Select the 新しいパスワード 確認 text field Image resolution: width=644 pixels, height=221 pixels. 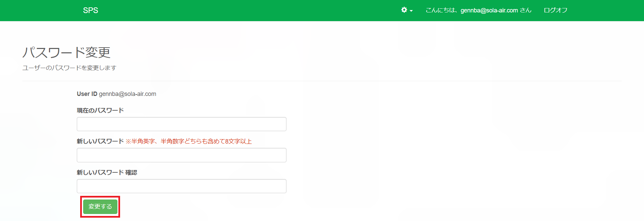pyautogui.click(x=181, y=186)
